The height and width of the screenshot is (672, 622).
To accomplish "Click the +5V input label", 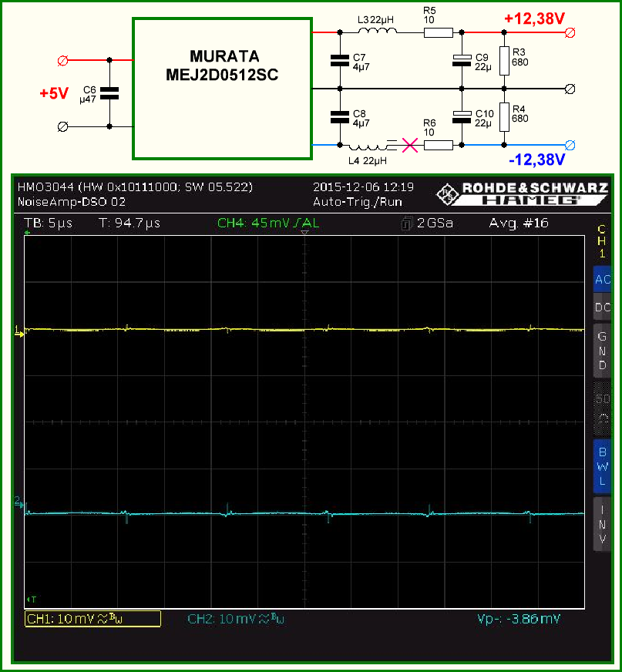I will click(x=54, y=93).
